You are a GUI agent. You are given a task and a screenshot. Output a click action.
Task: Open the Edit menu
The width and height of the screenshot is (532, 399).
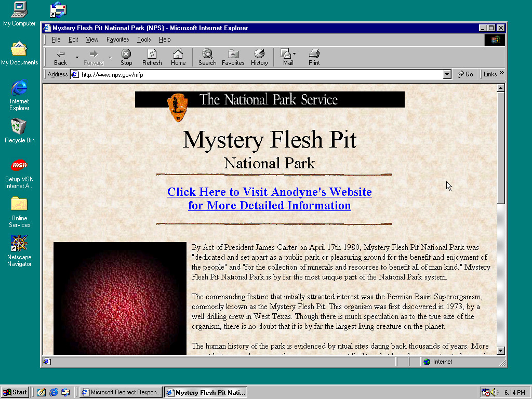[73, 39]
